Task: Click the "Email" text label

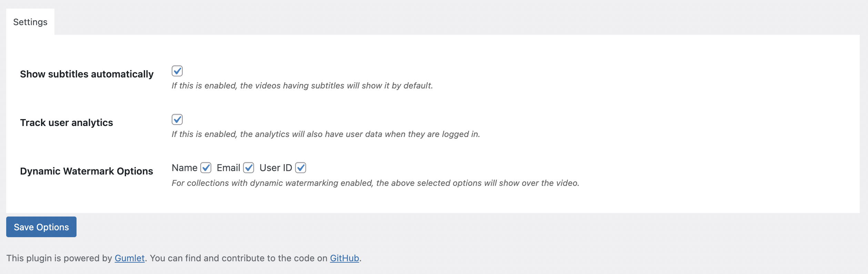Action: click(x=228, y=168)
